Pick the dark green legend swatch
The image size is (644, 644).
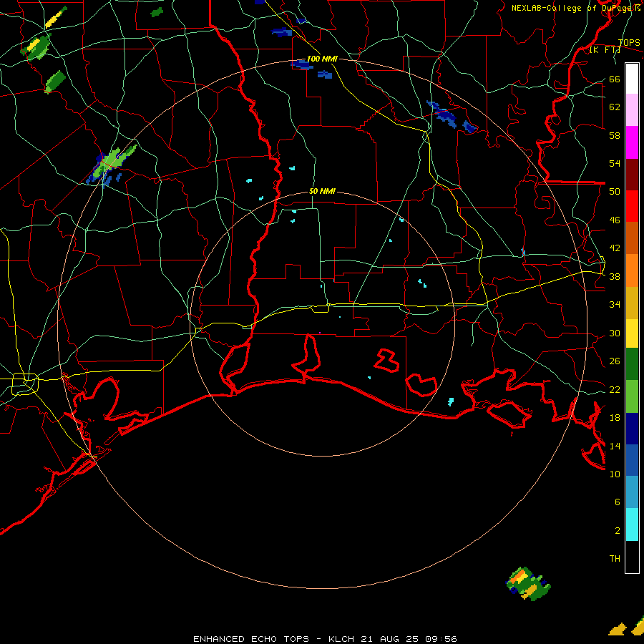pyautogui.click(x=632, y=364)
